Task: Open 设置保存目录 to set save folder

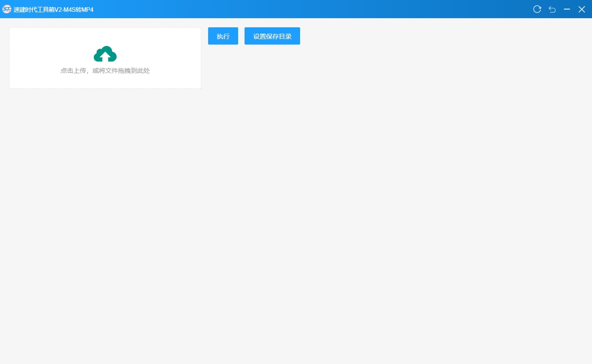Action: point(272,36)
